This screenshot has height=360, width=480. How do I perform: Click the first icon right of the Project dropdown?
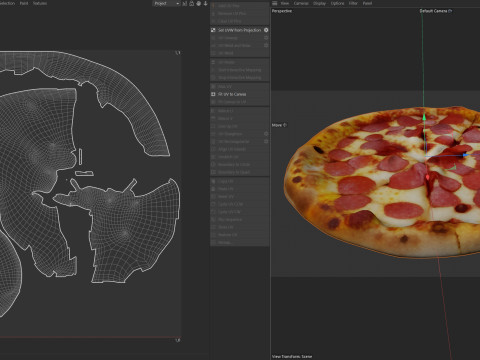click(185, 3)
